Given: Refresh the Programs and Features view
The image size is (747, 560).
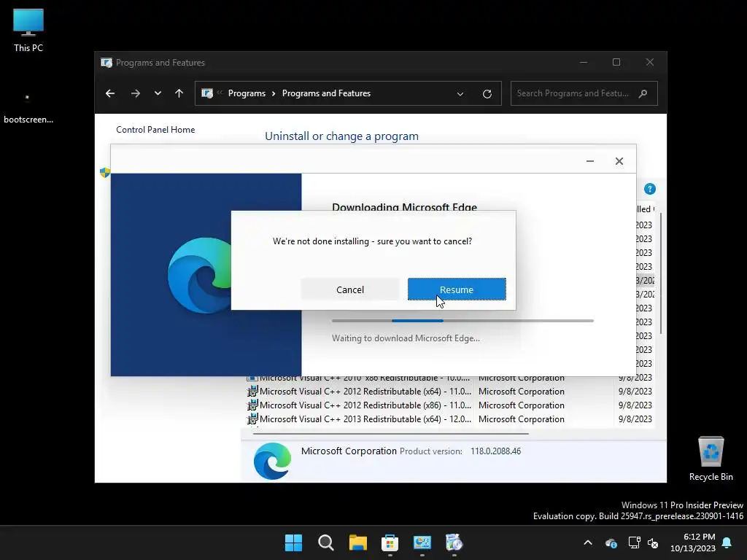Looking at the screenshot, I should click(x=487, y=94).
